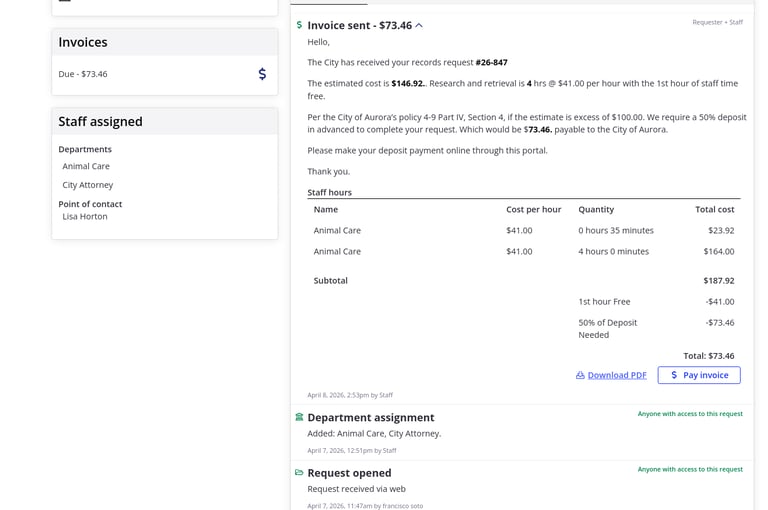Click the dollar icon in the Invoices card

pyautogui.click(x=262, y=74)
